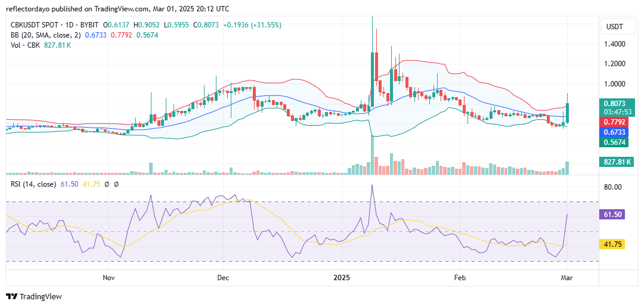Click the volume tag 827.81 K
This screenshot has width=644, height=307.
tap(617, 162)
